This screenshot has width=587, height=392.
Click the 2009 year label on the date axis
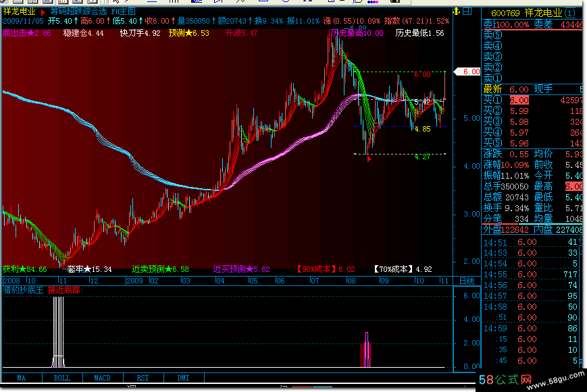(x=135, y=281)
